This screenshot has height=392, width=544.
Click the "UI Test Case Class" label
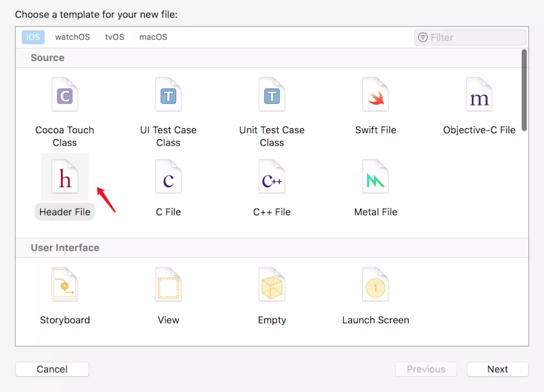(168, 136)
